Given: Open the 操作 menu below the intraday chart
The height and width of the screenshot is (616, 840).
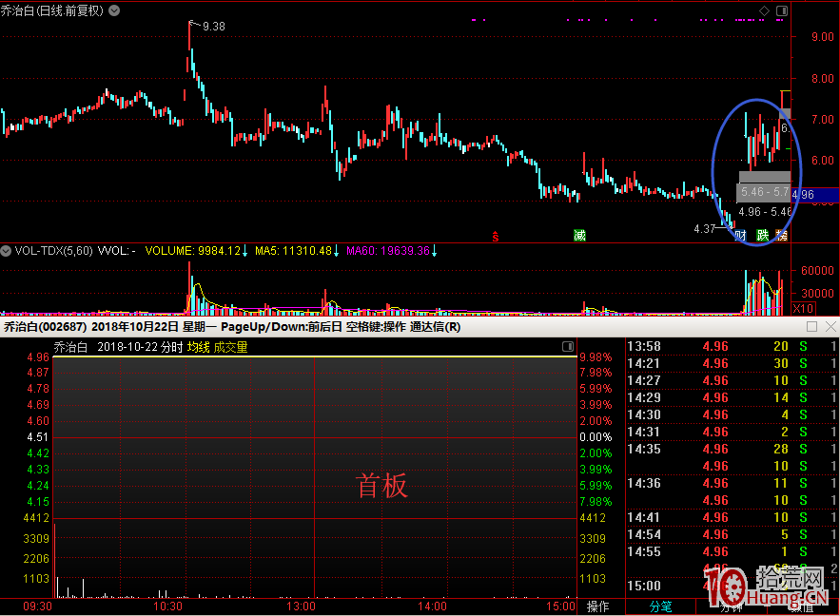Looking at the screenshot, I should coord(597,606).
